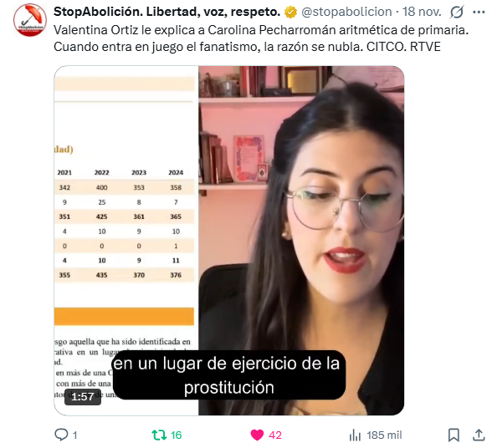Open the @stopabolicion handle link
The width and height of the screenshot is (497, 448).
346,12
